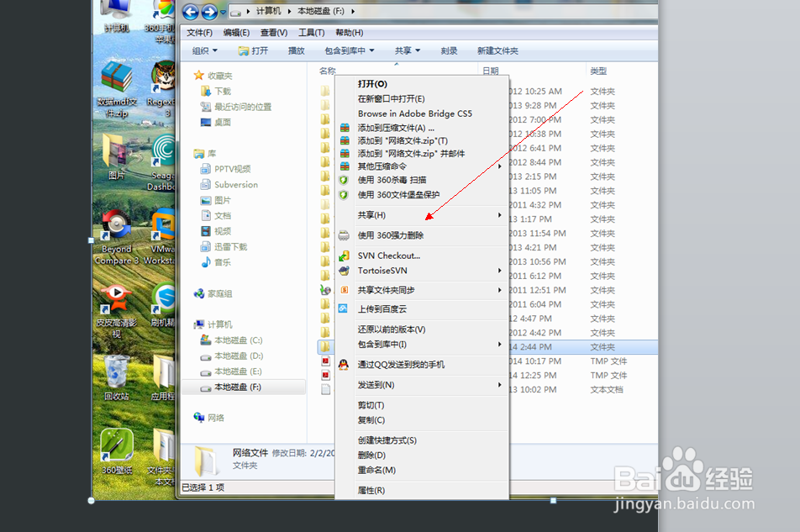Open the 共享 dropdown in the toolbar
Image resolution: width=800 pixels, height=532 pixels.
coord(406,50)
